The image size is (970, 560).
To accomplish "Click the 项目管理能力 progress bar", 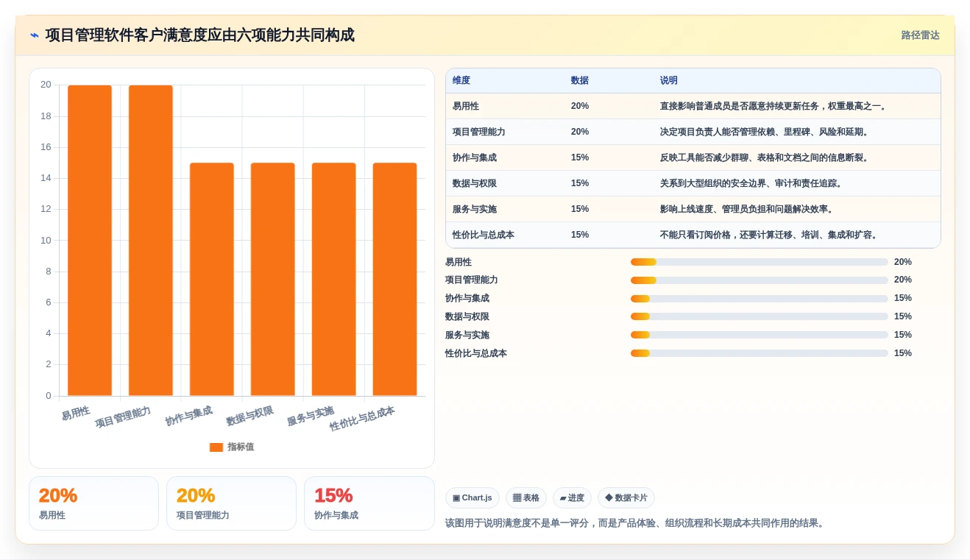I will coord(760,280).
